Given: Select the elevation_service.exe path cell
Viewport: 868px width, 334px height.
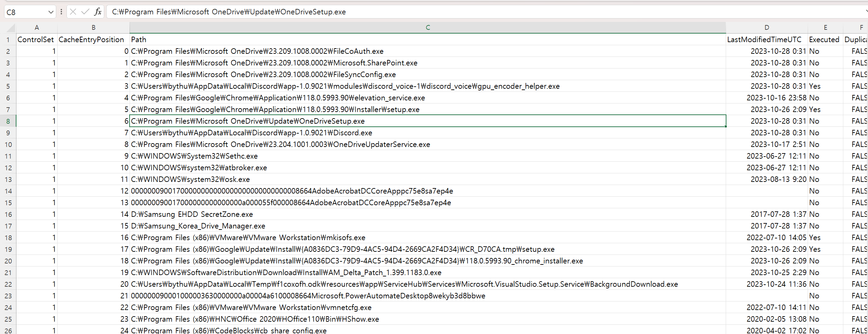Looking at the screenshot, I should coord(428,98).
